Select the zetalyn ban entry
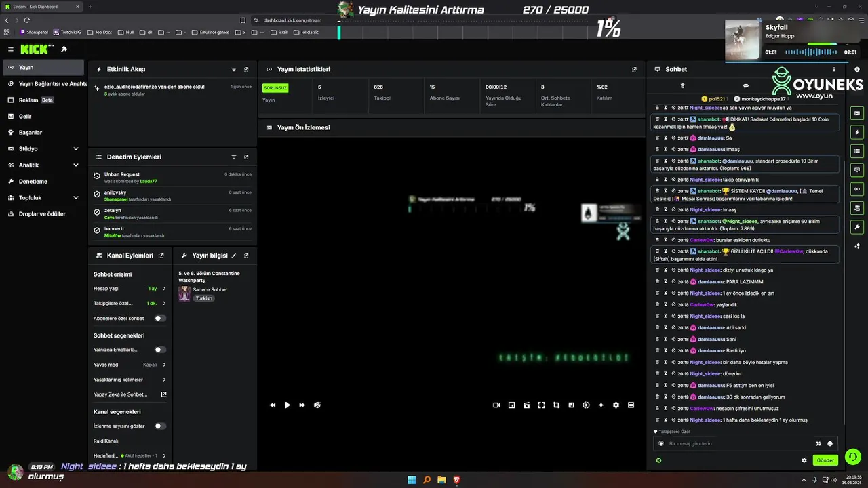868x488 pixels. pos(173,214)
